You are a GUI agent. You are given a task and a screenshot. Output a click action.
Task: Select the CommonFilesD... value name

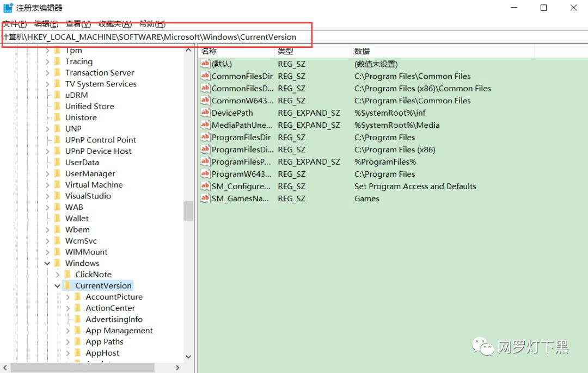(x=243, y=89)
